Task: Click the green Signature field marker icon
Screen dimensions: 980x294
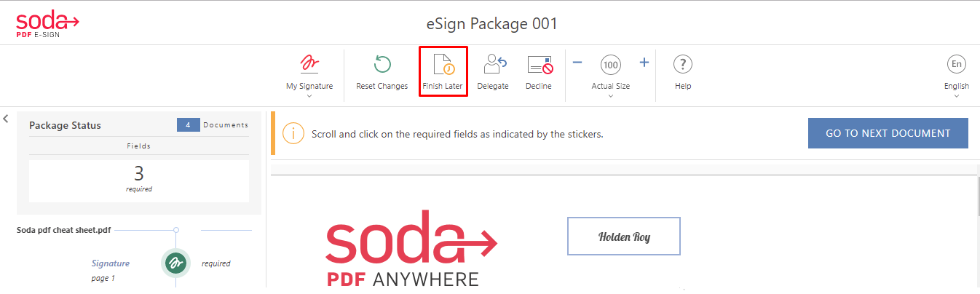Action: point(175,263)
